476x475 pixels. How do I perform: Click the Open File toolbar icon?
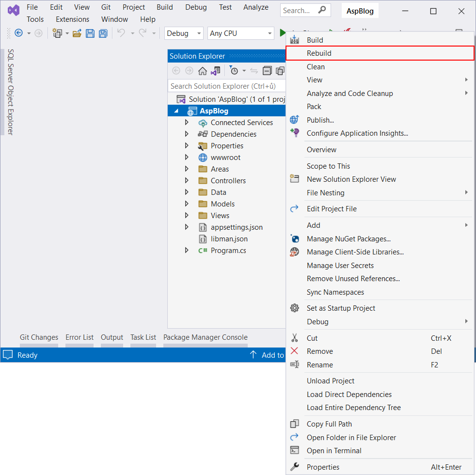77,33
